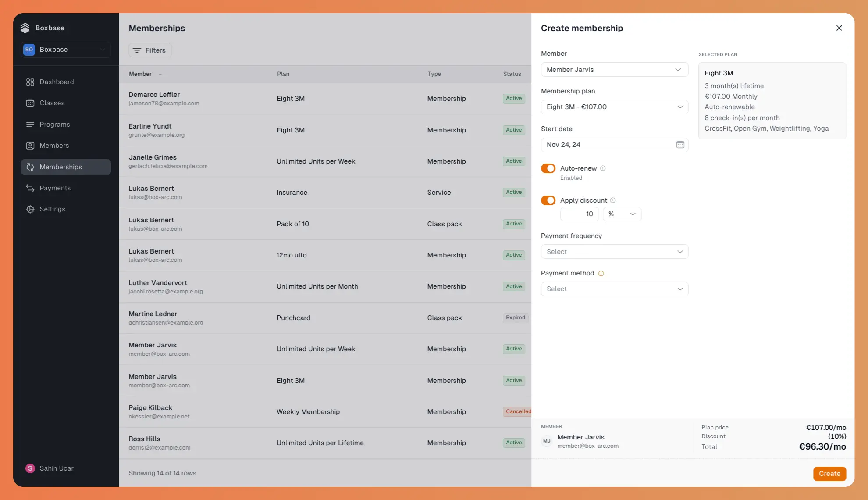Click the Members person icon
Screen dimensions: 868x500
click(30, 146)
